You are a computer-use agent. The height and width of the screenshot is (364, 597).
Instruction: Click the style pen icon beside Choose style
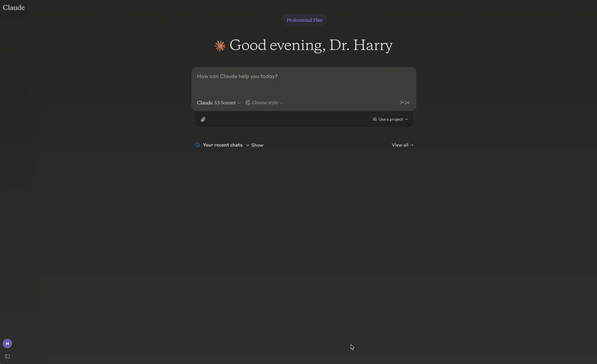(x=248, y=103)
